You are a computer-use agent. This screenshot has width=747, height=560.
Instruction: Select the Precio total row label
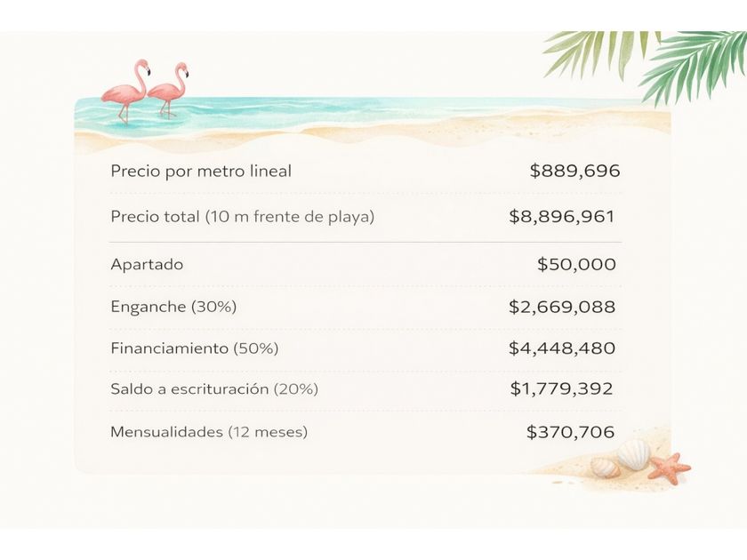[242, 216]
